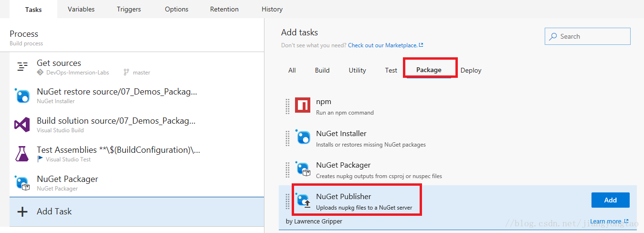Select the Build solution task
Viewport: 644px width, 233px height.
(x=137, y=125)
